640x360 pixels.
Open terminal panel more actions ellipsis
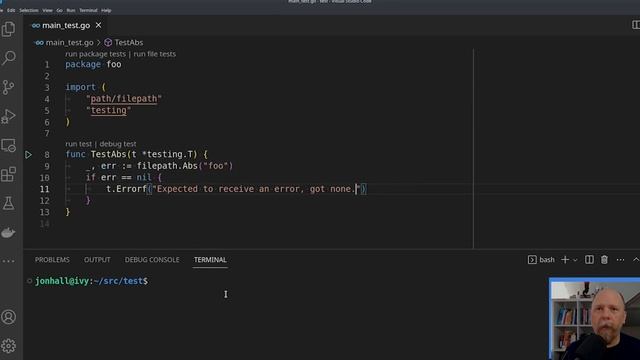coord(620,260)
